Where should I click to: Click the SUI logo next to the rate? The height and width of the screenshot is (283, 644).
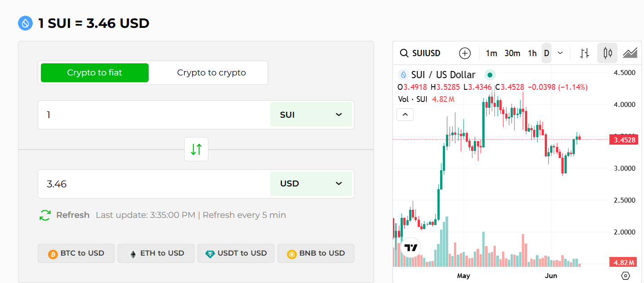[x=26, y=23]
